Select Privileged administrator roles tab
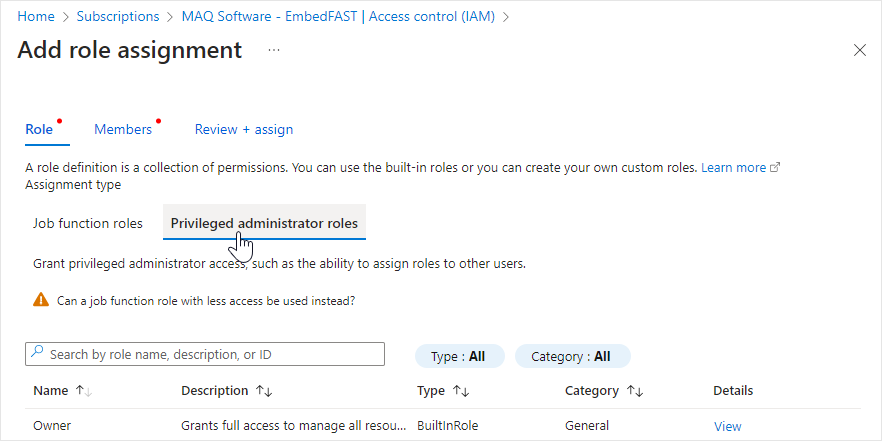 264,223
